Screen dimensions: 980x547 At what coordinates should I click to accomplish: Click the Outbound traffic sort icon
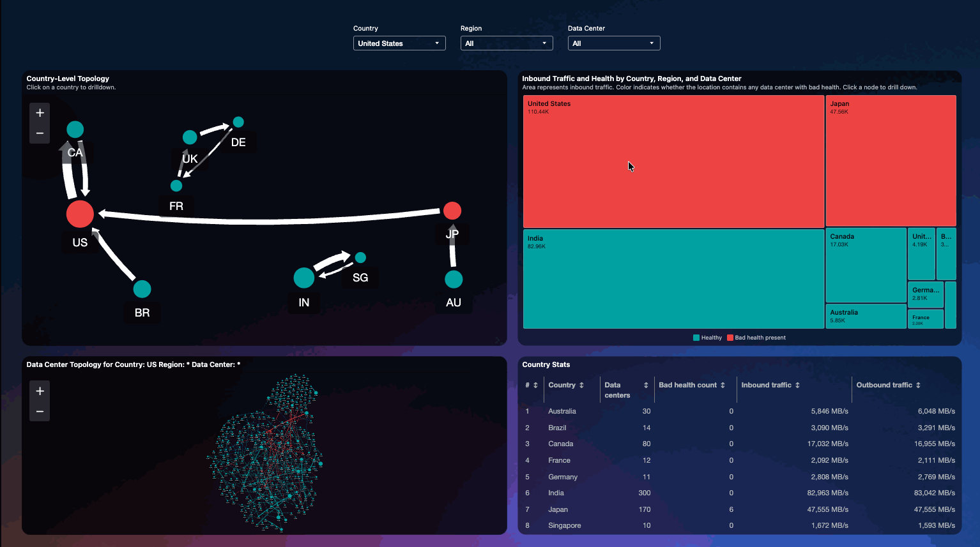coord(918,386)
